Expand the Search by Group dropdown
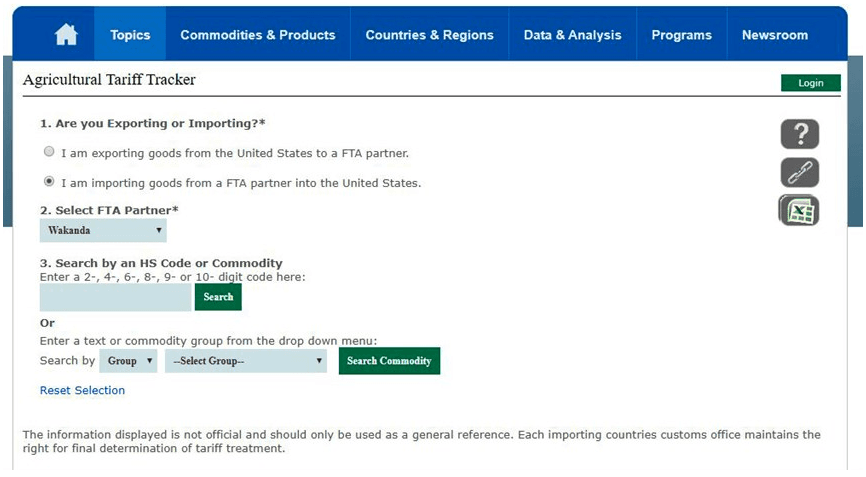The height and width of the screenshot is (477, 866). [x=128, y=361]
